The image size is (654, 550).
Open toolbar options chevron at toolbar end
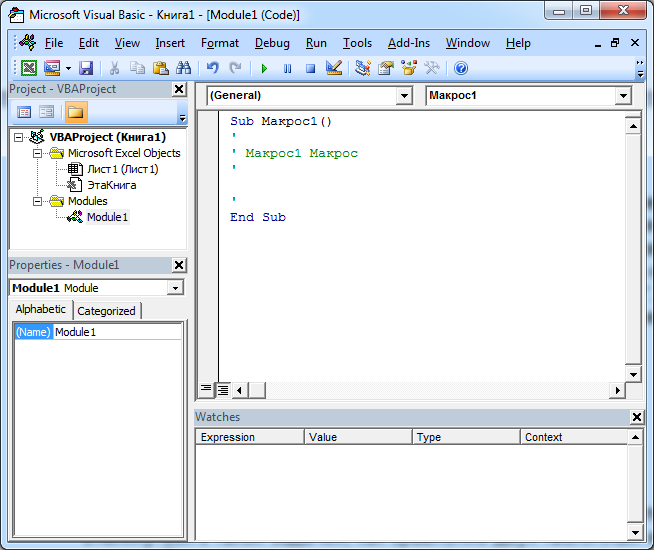pyautogui.click(x=640, y=68)
